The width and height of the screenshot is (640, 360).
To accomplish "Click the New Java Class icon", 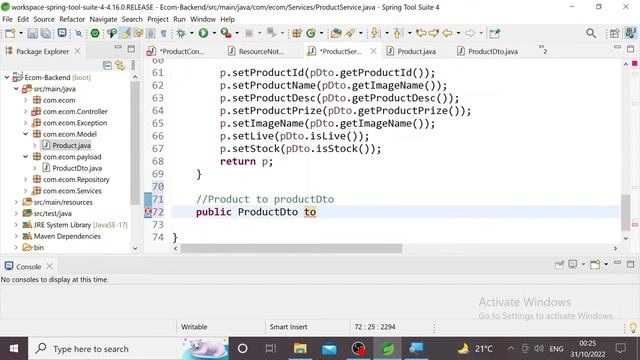I will (311, 33).
